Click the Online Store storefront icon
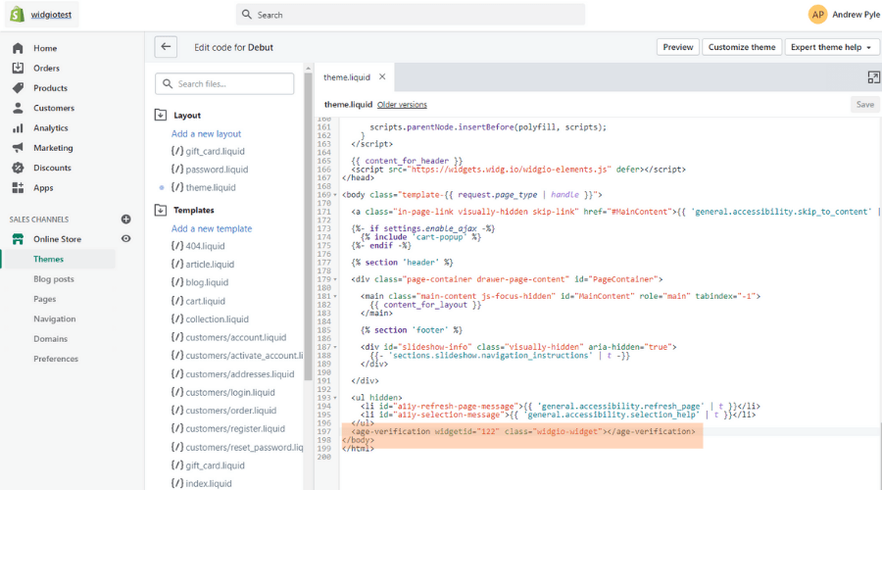This screenshot has height=588, width=882. pos(18,239)
